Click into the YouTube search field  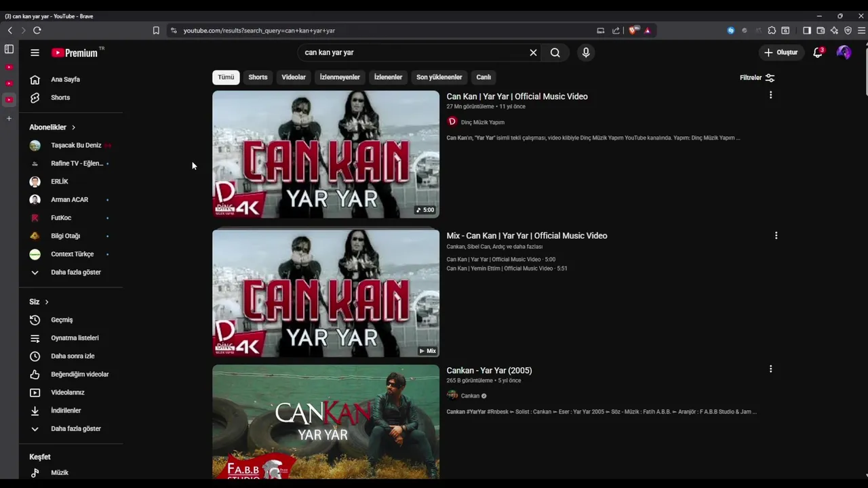(x=414, y=52)
